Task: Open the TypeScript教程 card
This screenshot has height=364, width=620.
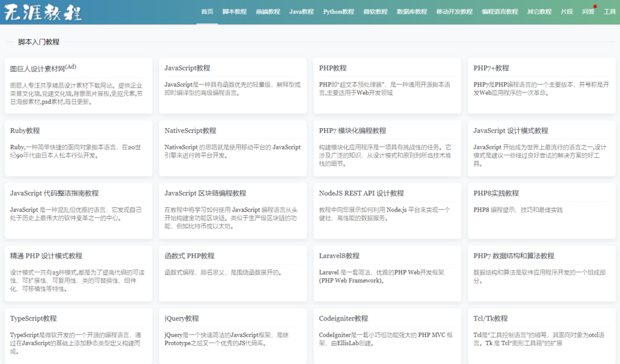Action: coord(35,319)
